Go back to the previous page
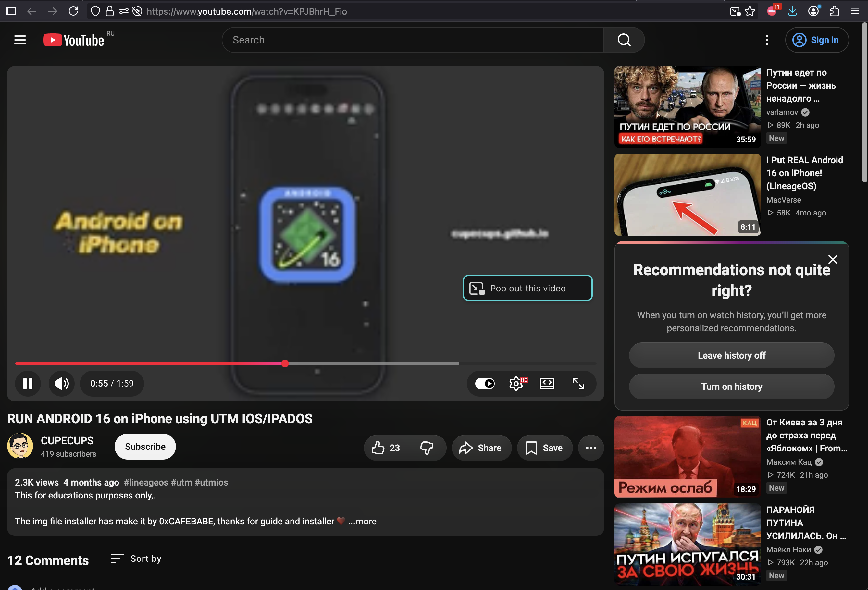Image resolution: width=868 pixels, height=590 pixels. click(x=32, y=11)
